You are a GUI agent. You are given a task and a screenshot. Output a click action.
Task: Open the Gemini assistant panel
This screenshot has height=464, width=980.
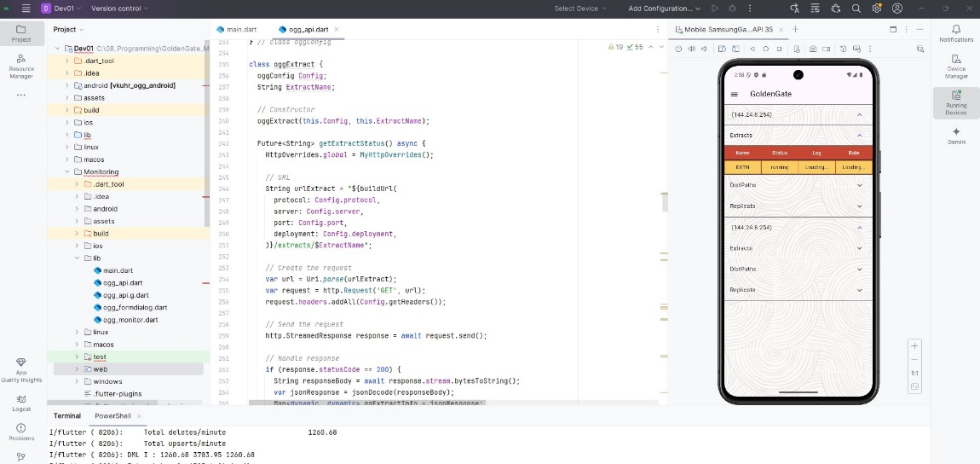click(956, 136)
